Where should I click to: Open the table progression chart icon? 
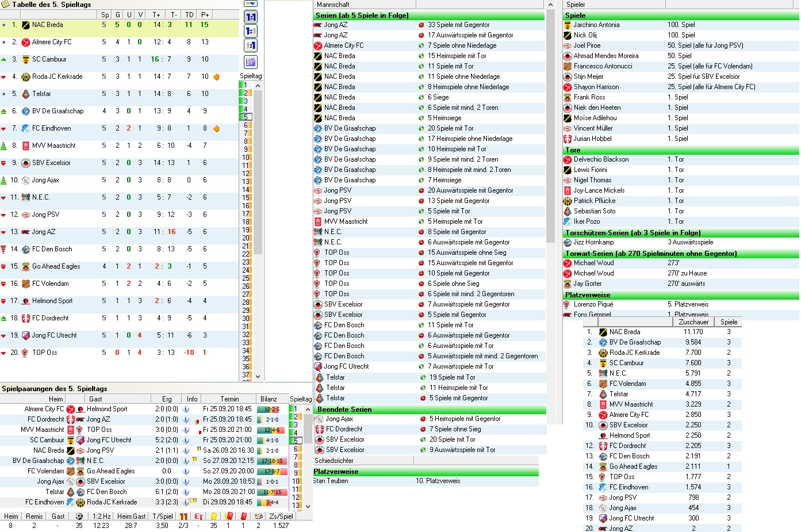[251, 62]
